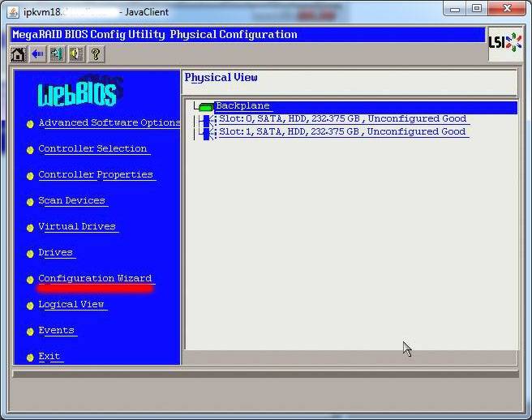Click Exit in the WebBIOS menu
Viewport: 532px width, 420px height.
point(49,357)
